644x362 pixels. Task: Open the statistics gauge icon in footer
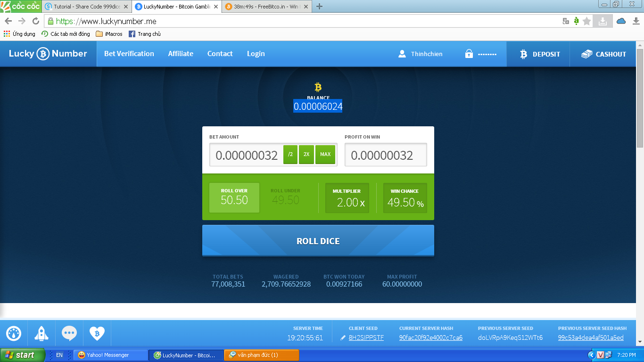point(14,334)
